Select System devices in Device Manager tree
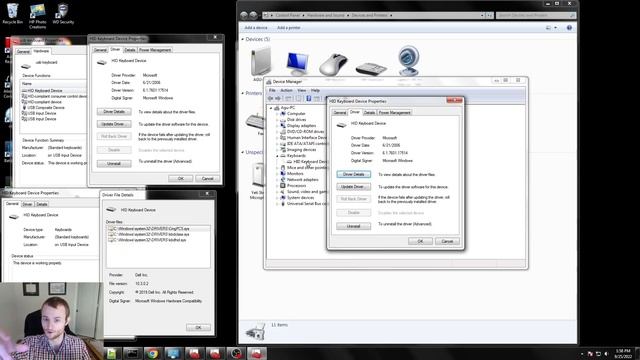The width and height of the screenshot is (640, 360). pyautogui.click(x=300, y=198)
